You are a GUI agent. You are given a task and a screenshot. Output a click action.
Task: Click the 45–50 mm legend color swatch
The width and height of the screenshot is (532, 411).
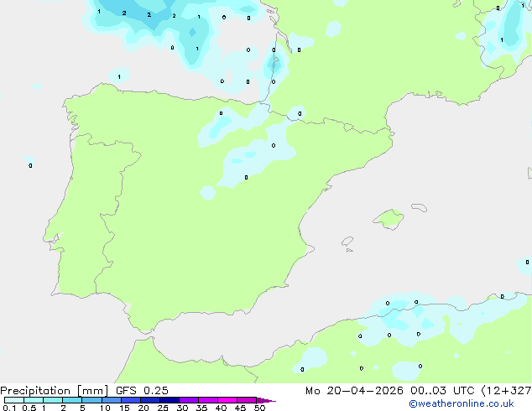247,400
